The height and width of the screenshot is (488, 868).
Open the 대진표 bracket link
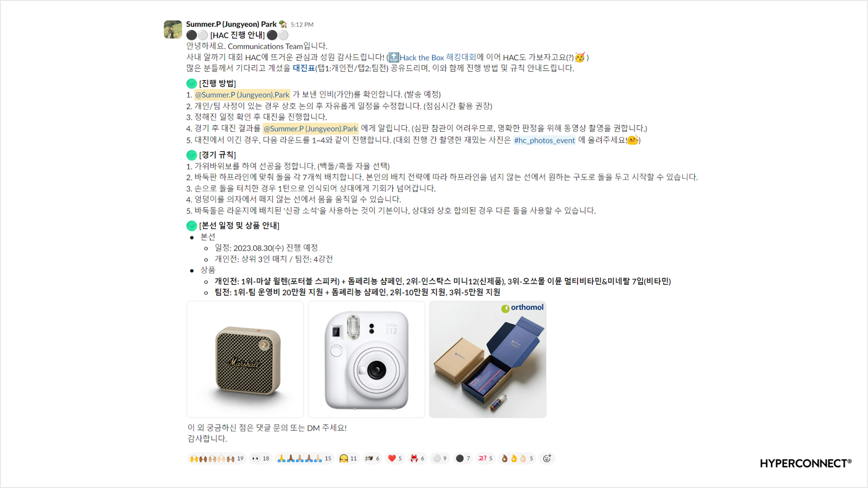click(x=304, y=68)
